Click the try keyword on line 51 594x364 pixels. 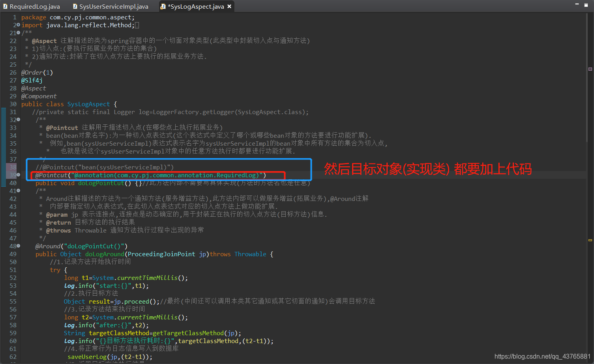55,270
